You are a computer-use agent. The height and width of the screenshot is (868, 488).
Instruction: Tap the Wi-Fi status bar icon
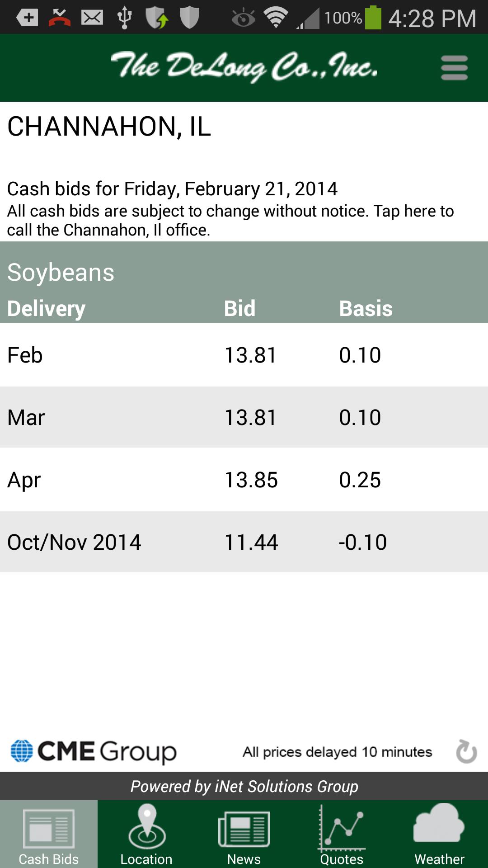tap(276, 18)
